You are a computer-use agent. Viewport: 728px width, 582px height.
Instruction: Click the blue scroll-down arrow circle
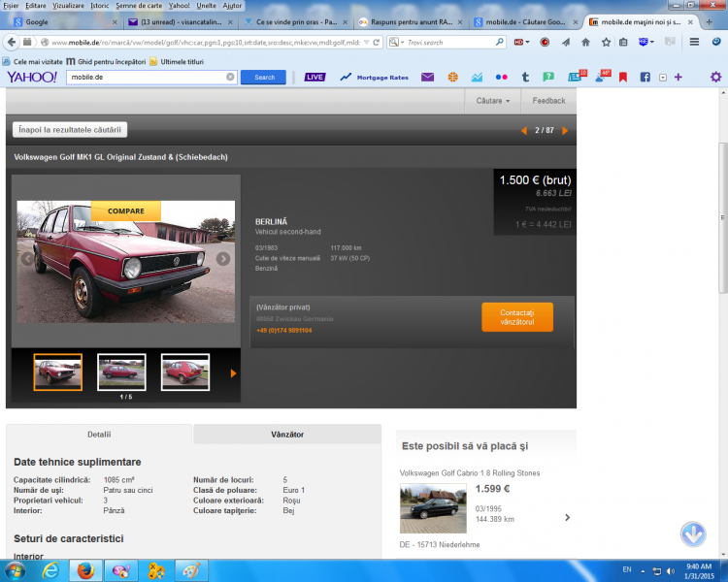[692, 533]
